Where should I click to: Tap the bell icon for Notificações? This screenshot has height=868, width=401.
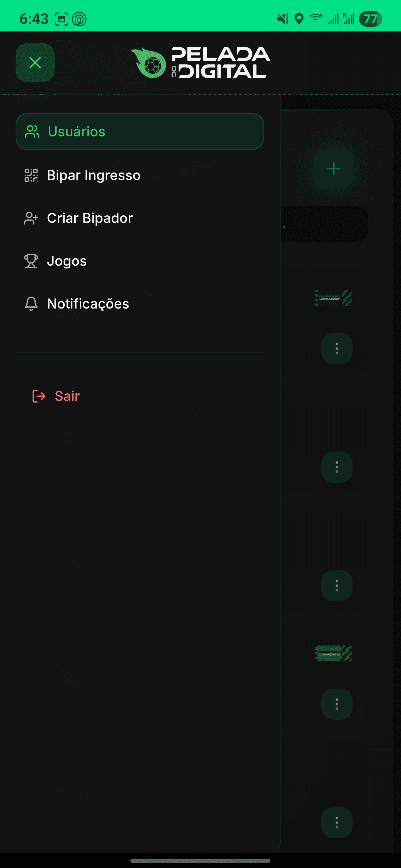(x=31, y=304)
